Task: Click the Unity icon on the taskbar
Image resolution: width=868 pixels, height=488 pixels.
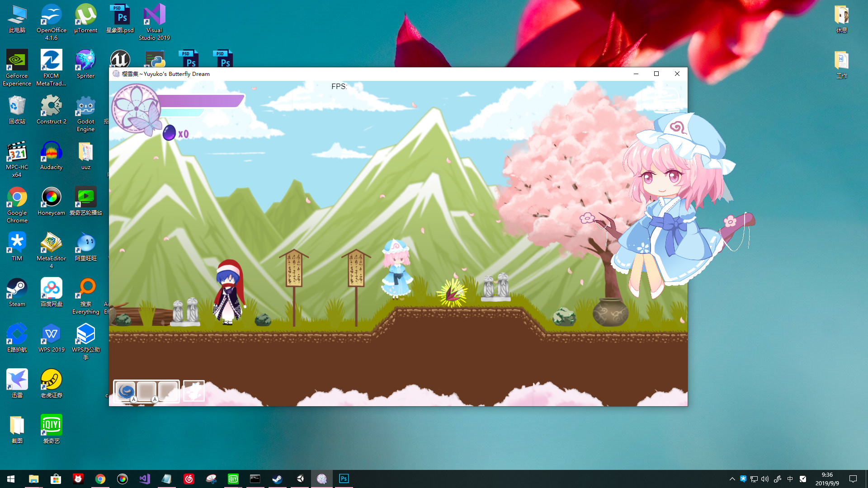Action: pyautogui.click(x=300, y=479)
